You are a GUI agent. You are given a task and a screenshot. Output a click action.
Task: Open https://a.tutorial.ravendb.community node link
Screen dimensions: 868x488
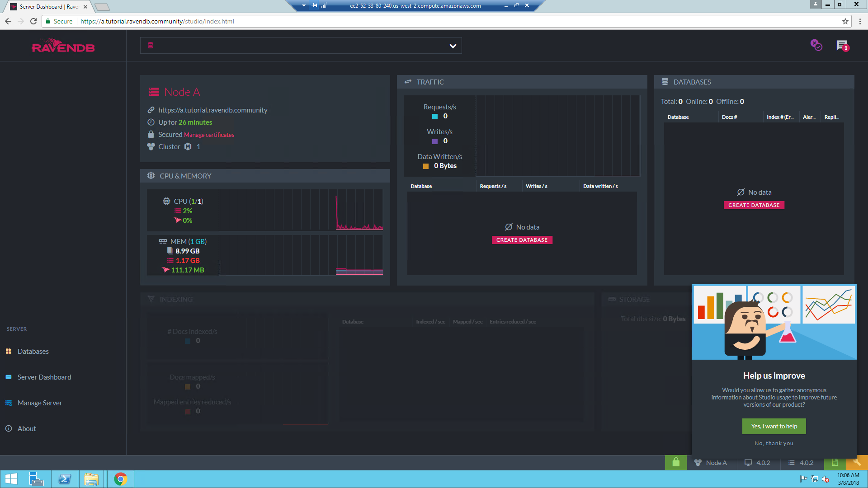[x=212, y=110]
